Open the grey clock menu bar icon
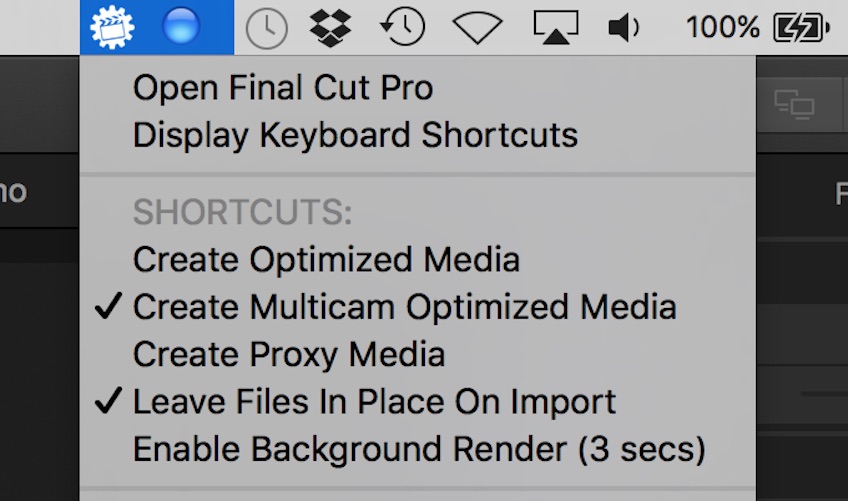 [266, 28]
